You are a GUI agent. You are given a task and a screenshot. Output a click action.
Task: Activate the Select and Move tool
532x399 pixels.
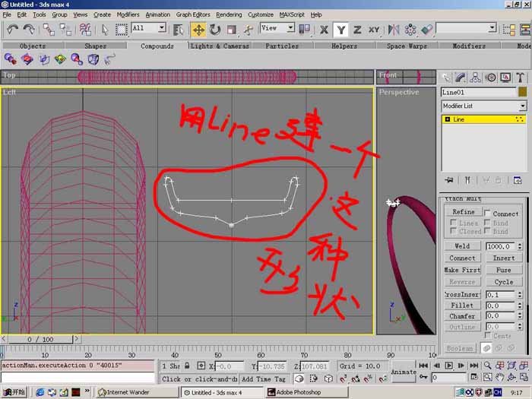(198, 30)
